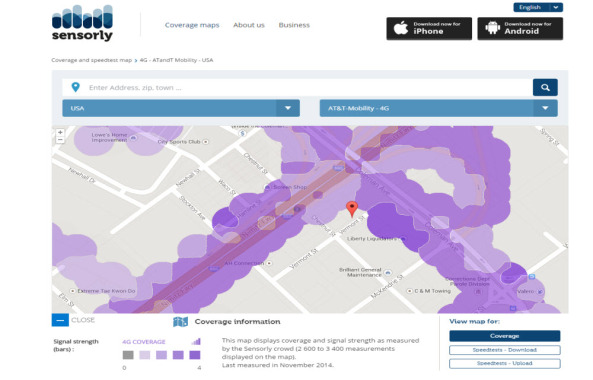
Task: Collapse the panel with the CLOSE minus button
Action: point(60,320)
